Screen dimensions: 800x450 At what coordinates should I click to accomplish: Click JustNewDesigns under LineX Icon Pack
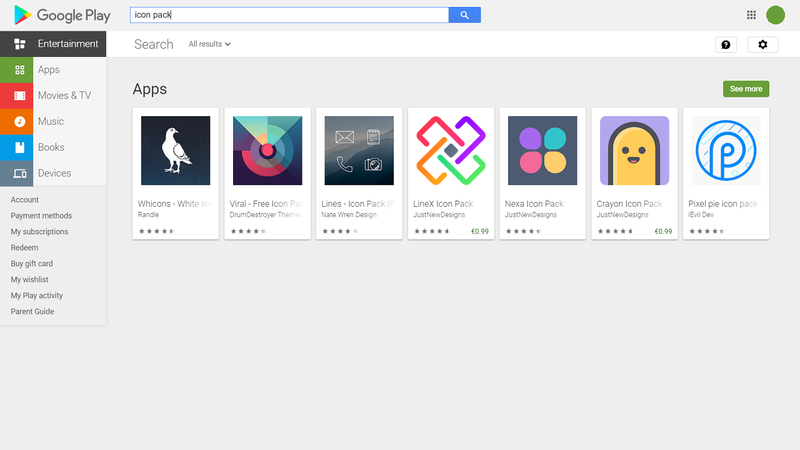pos(439,215)
